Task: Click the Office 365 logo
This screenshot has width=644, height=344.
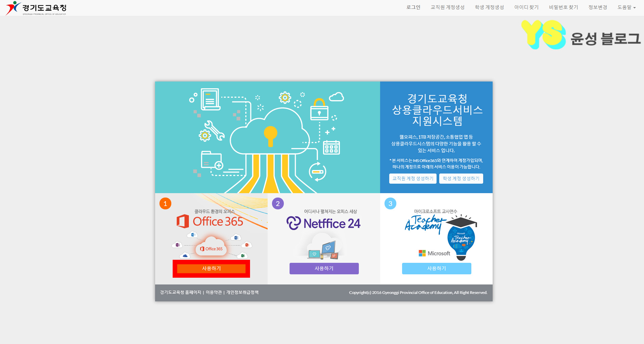Action: 210,222
